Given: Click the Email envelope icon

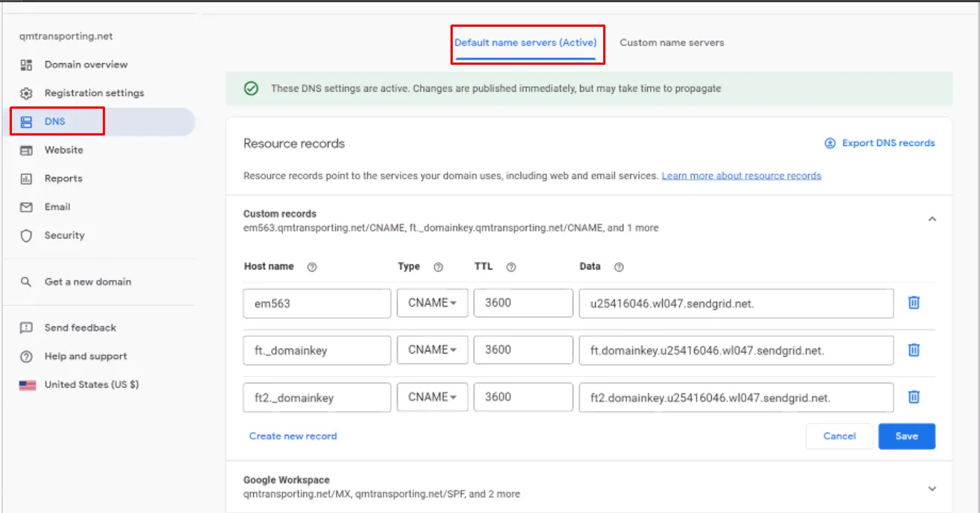Looking at the screenshot, I should [x=26, y=207].
